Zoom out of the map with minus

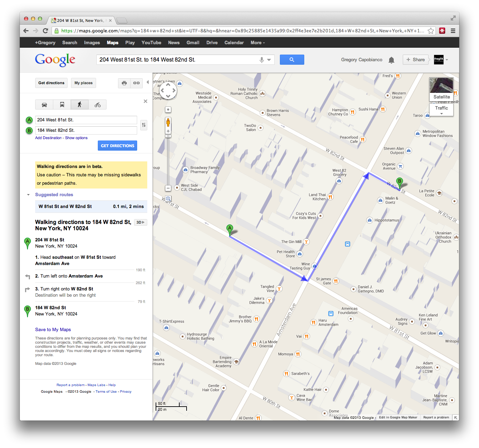[x=168, y=188]
